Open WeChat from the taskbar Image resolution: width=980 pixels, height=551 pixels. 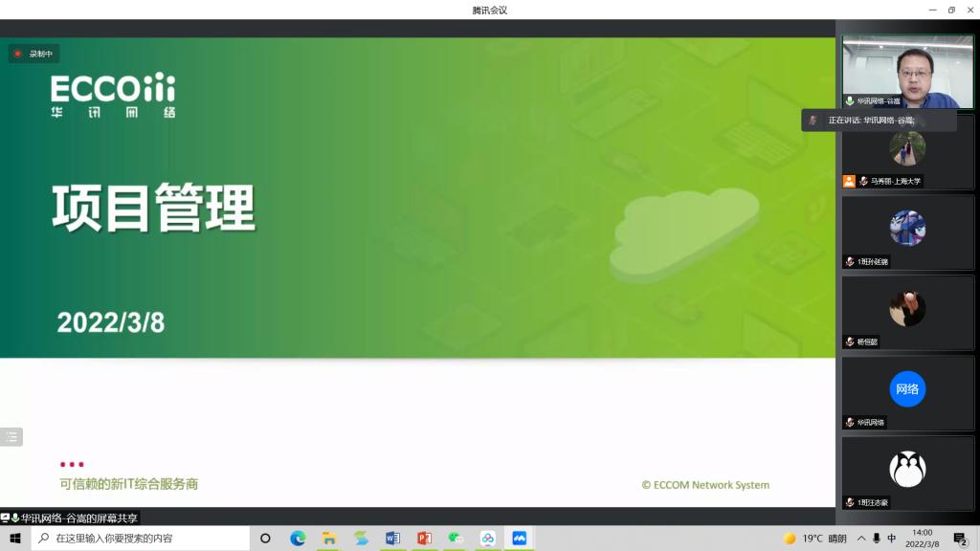[456, 539]
